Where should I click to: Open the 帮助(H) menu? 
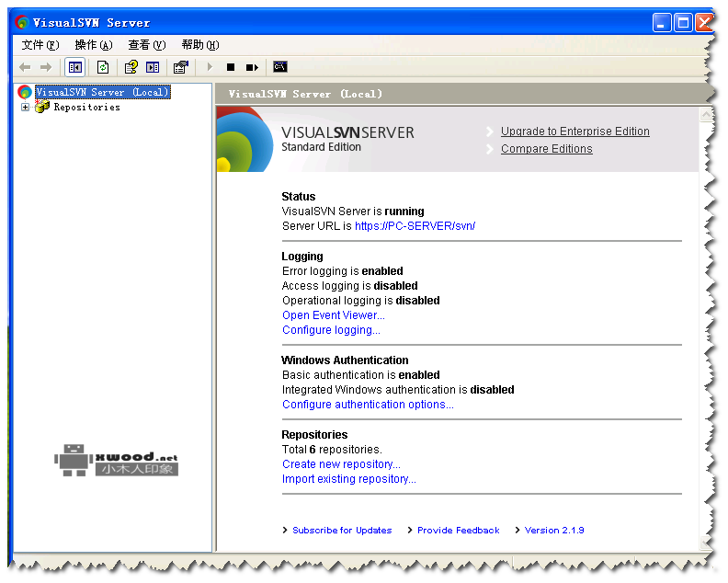point(200,45)
